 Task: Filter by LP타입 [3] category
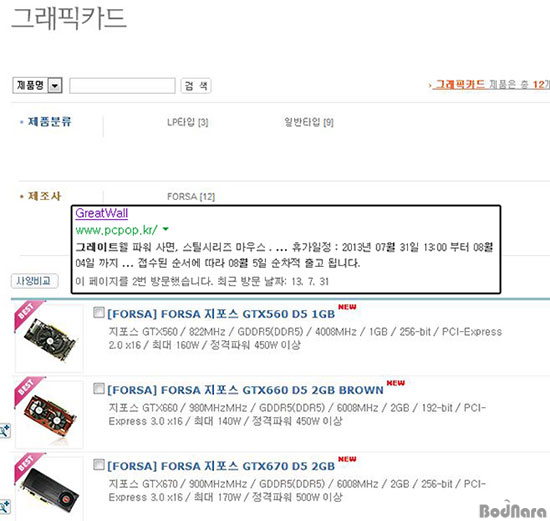[188, 122]
